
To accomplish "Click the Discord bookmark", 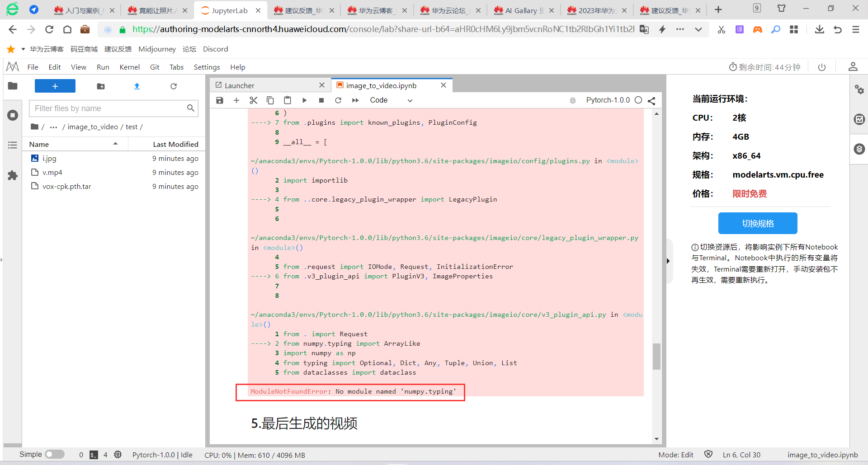I will point(216,49).
